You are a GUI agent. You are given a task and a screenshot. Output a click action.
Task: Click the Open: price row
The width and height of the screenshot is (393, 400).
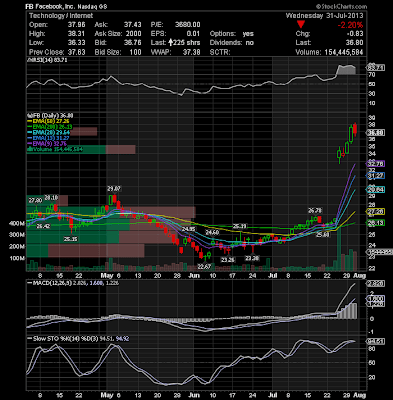(57, 25)
